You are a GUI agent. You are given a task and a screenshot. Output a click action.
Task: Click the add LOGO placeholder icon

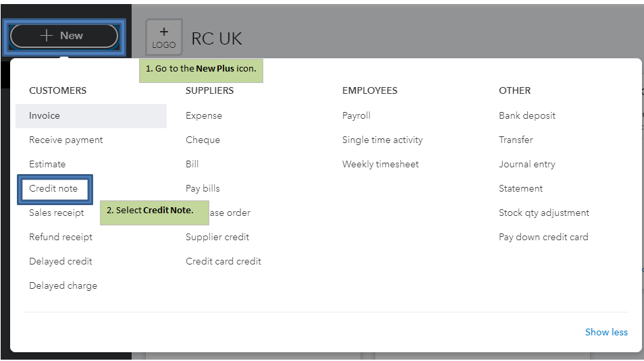click(x=164, y=37)
